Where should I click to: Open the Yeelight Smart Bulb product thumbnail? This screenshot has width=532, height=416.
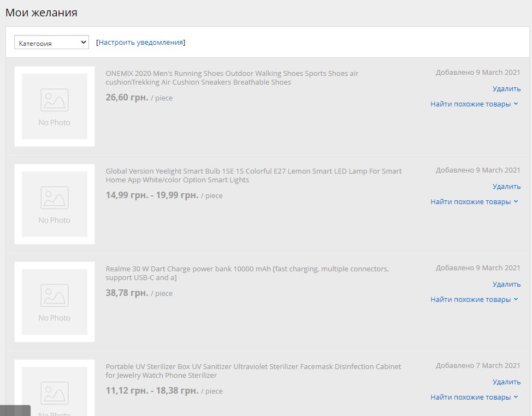tap(55, 204)
